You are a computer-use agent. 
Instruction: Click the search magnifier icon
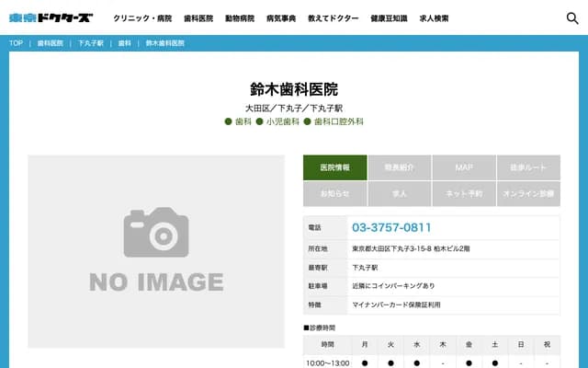point(572,17)
